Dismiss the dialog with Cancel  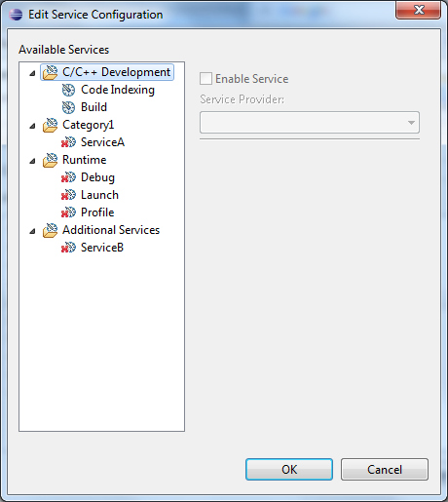click(385, 469)
